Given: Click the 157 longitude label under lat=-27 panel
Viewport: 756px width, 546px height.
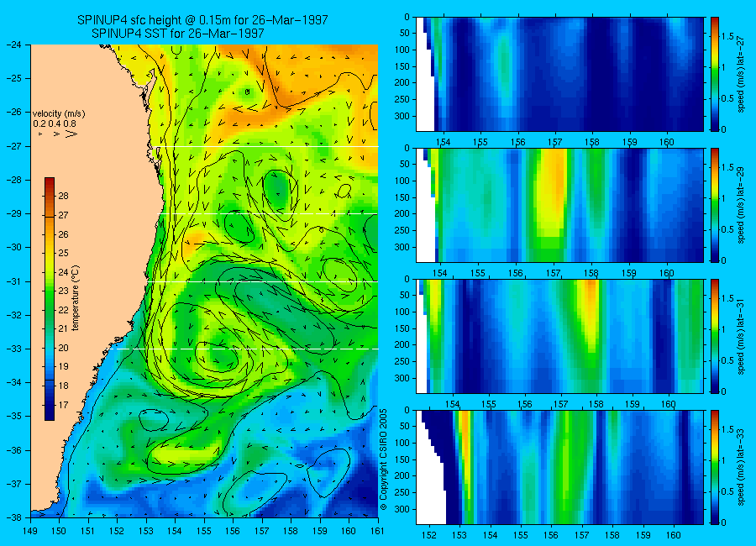Looking at the screenshot, I should pyautogui.click(x=554, y=142).
